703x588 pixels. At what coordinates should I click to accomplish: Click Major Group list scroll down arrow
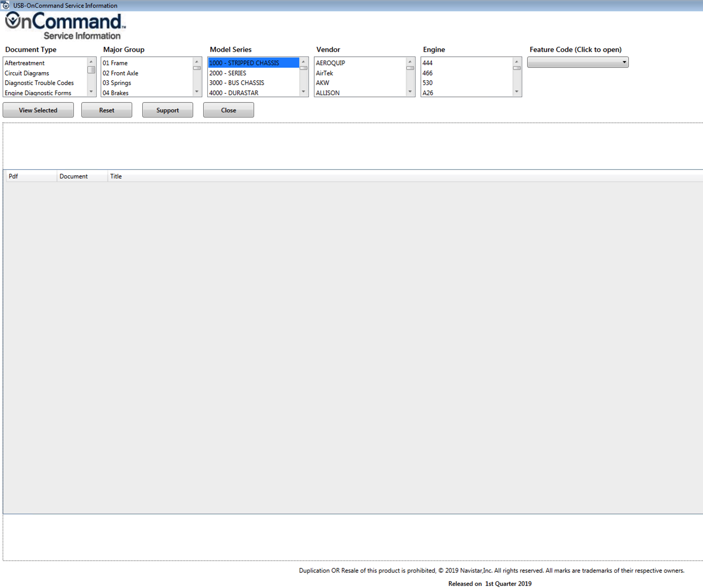197,92
